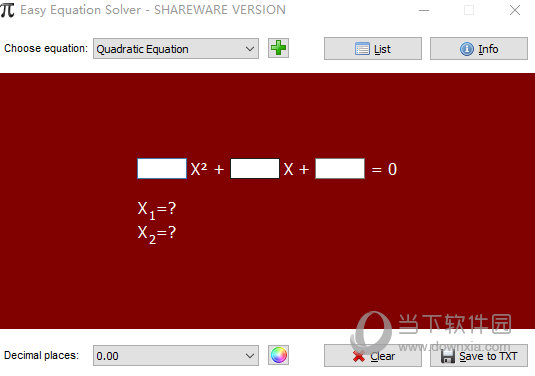Click the green plus add equation icon
535x376 pixels.
(x=278, y=48)
